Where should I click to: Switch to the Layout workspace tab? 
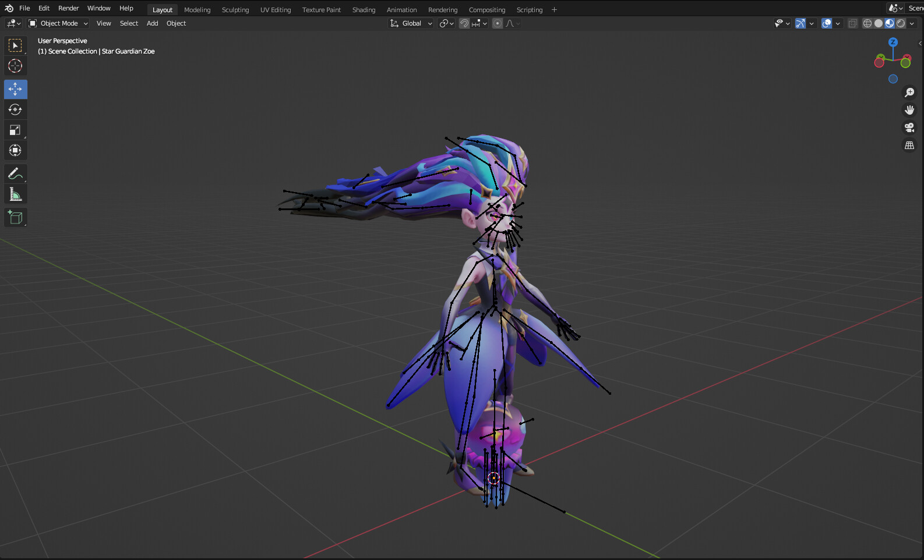pyautogui.click(x=163, y=10)
